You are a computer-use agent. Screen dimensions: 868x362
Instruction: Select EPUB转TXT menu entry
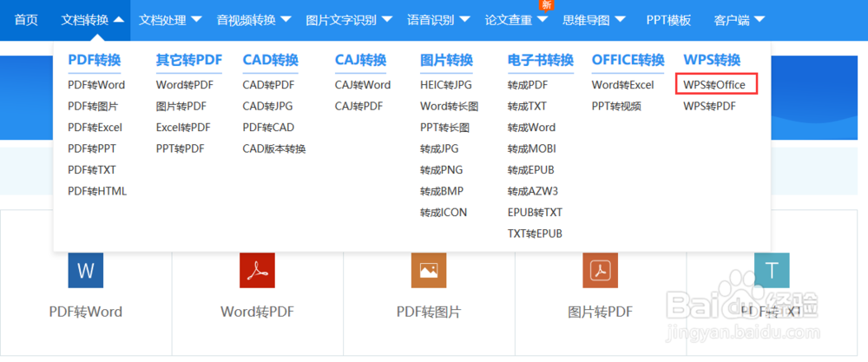click(535, 212)
